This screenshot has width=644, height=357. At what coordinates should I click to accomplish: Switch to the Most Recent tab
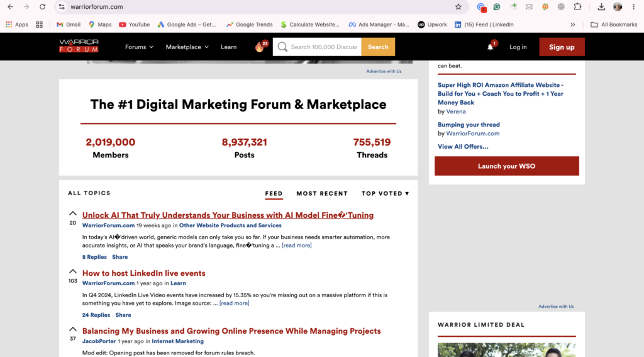pos(322,193)
